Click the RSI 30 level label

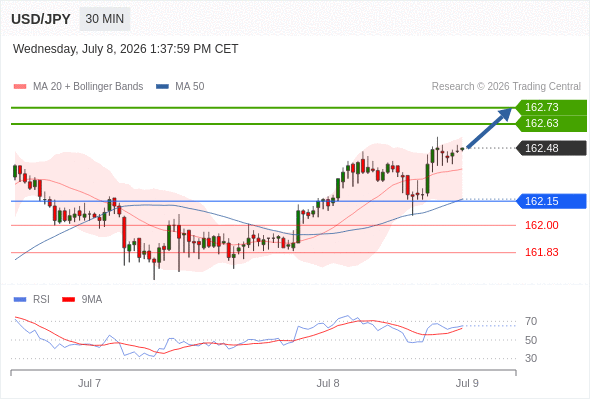coord(531,358)
